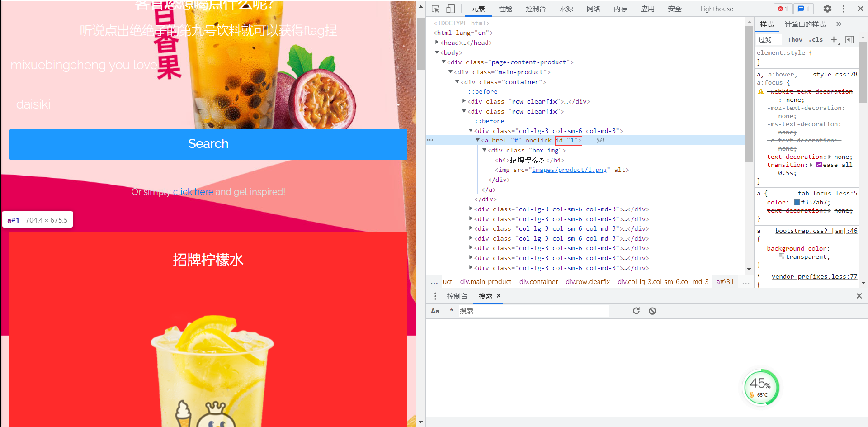Open DevTools settings gear
Screen dimensions: 868x427
(827, 9)
